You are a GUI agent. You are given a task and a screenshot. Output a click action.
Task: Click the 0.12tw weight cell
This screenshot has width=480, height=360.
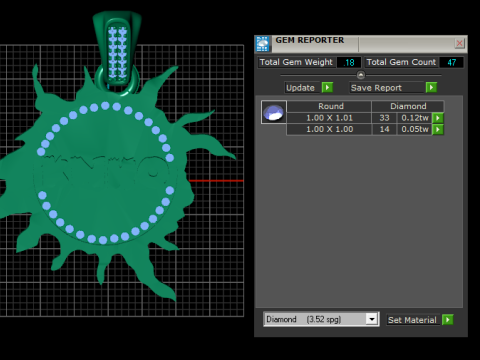tap(415, 118)
